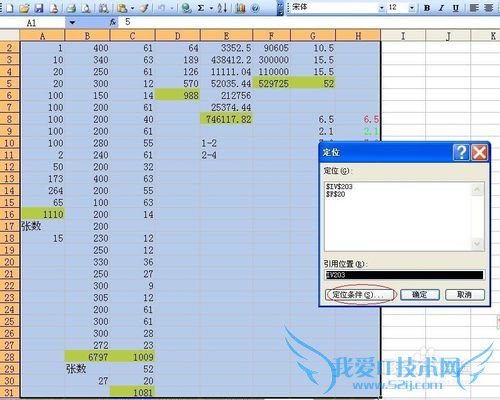500x400 pixels.
Task: Click the AutoSum sigma icon
Action: (x=201, y=8)
